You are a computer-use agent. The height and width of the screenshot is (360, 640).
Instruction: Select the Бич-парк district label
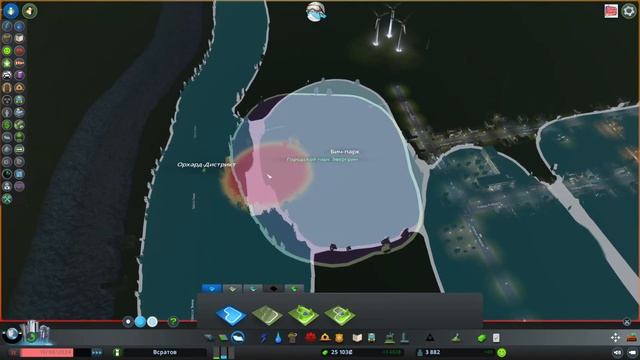[345, 152]
